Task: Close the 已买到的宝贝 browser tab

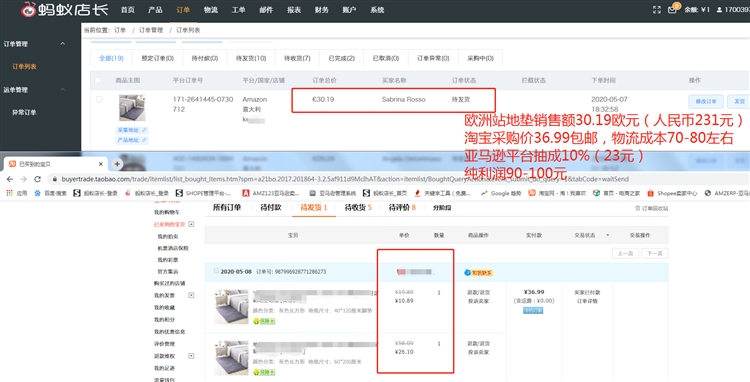Action: point(100,164)
